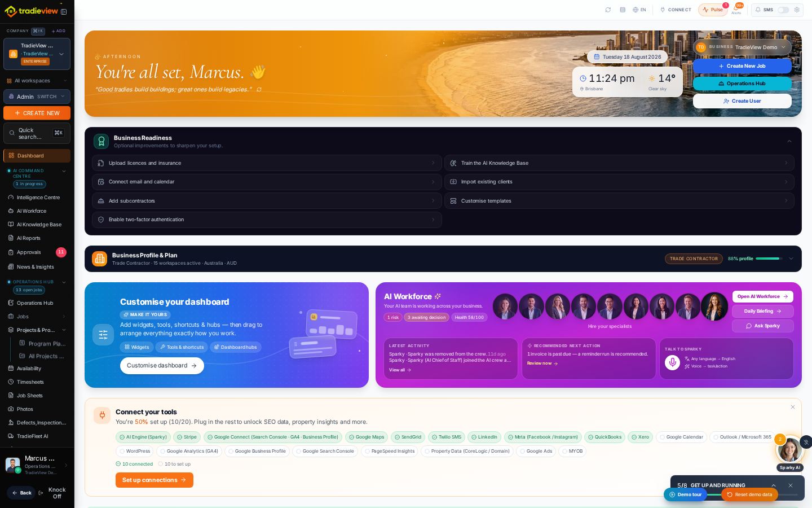Viewport: 812px width, 508px height.
Task: Select the Widgets chip
Action: (137, 347)
